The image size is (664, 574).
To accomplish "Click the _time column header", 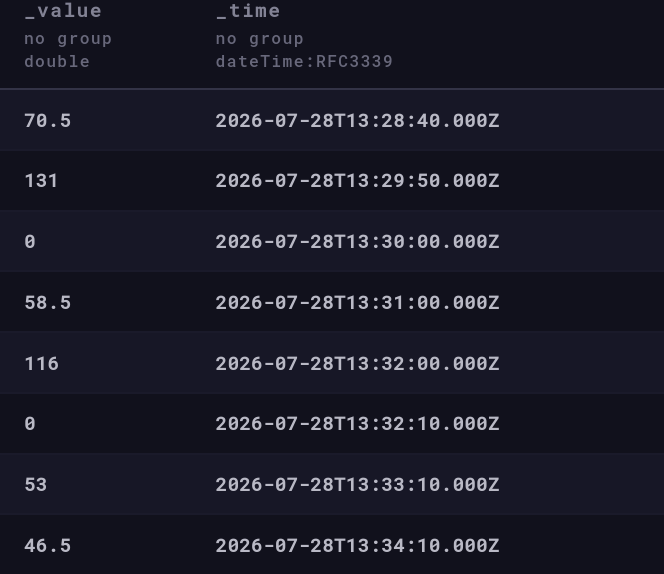I will click(248, 11).
